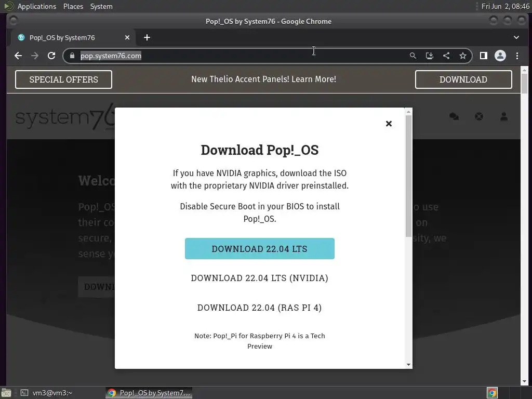Open the System menu
The height and width of the screenshot is (399, 532).
[101, 6]
